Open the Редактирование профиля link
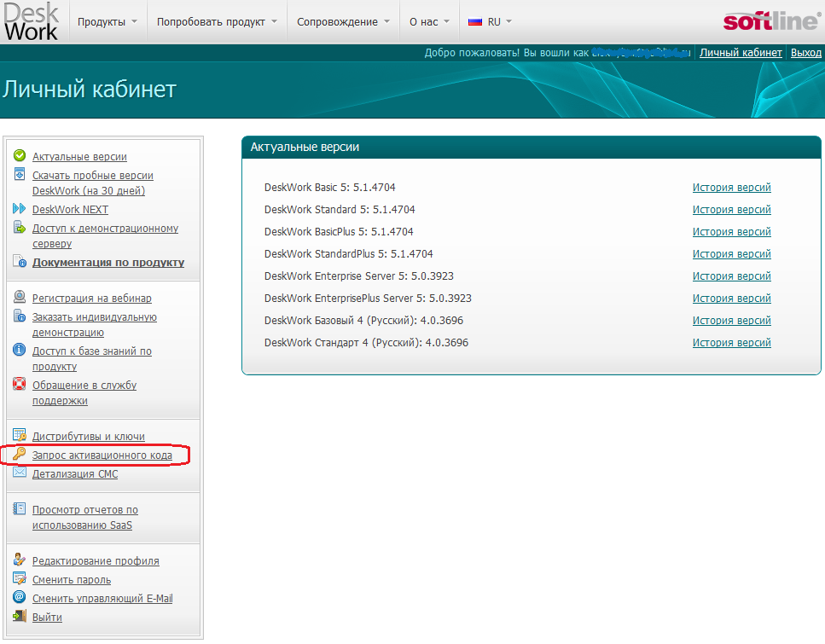The width and height of the screenshot is (825, 644). tap(96, 561)
